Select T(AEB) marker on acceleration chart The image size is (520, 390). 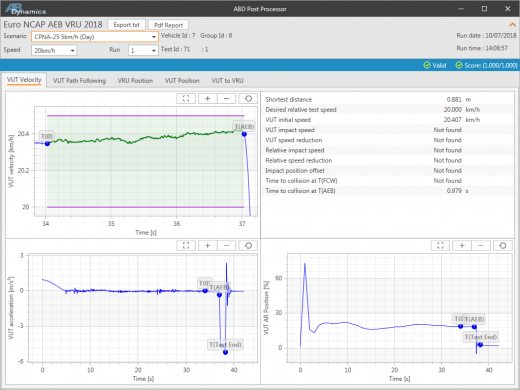pyautogui.click(x=219, y=295)
